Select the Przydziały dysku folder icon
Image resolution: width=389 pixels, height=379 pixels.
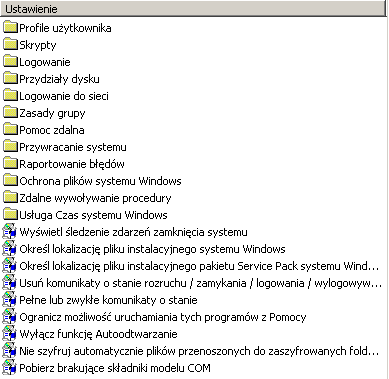click(x=10, y=78)
